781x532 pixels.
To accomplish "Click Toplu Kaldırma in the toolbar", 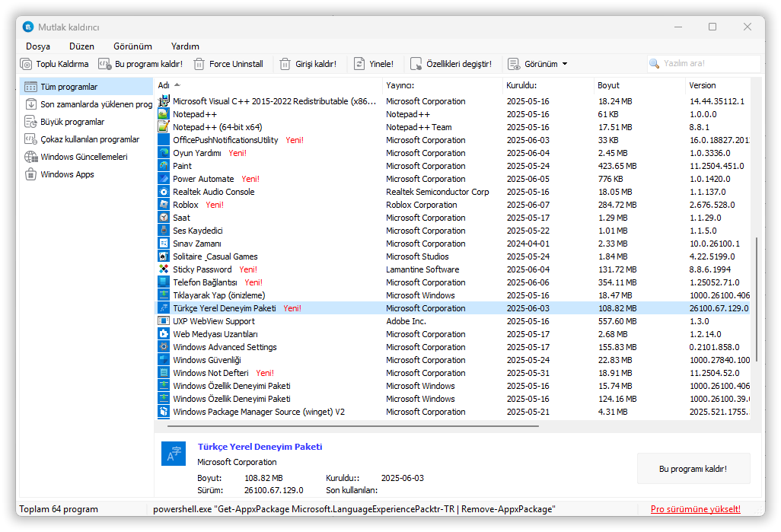I will point(55,64).
